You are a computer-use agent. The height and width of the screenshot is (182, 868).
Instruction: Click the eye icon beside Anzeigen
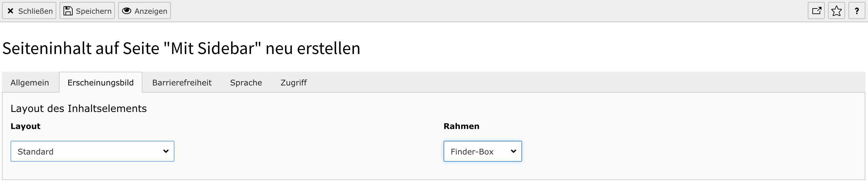pos(127,11)
